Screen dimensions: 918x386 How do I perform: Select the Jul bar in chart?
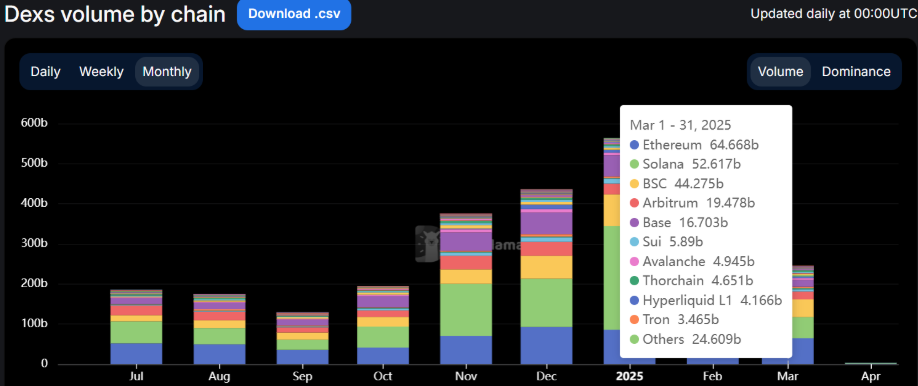pyautogui.click(x=136, y=327)
